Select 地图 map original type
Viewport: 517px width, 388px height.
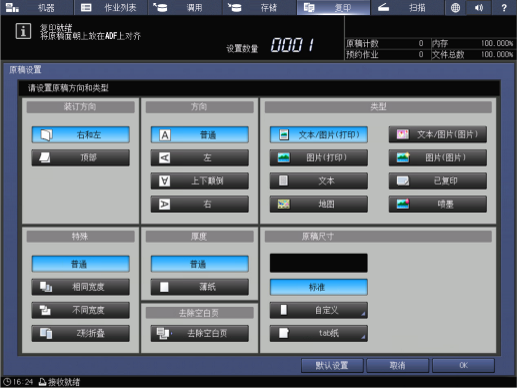point(319,204)
